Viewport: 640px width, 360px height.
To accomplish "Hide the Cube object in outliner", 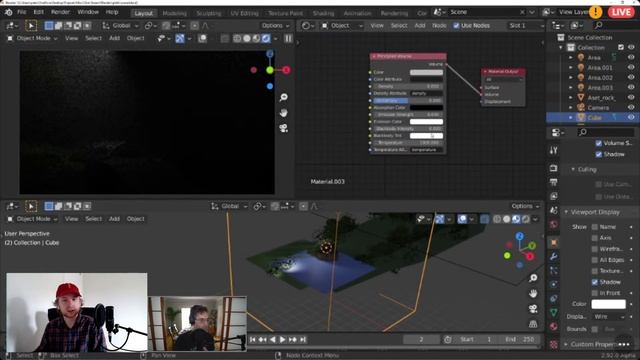I will click(631, 118).
